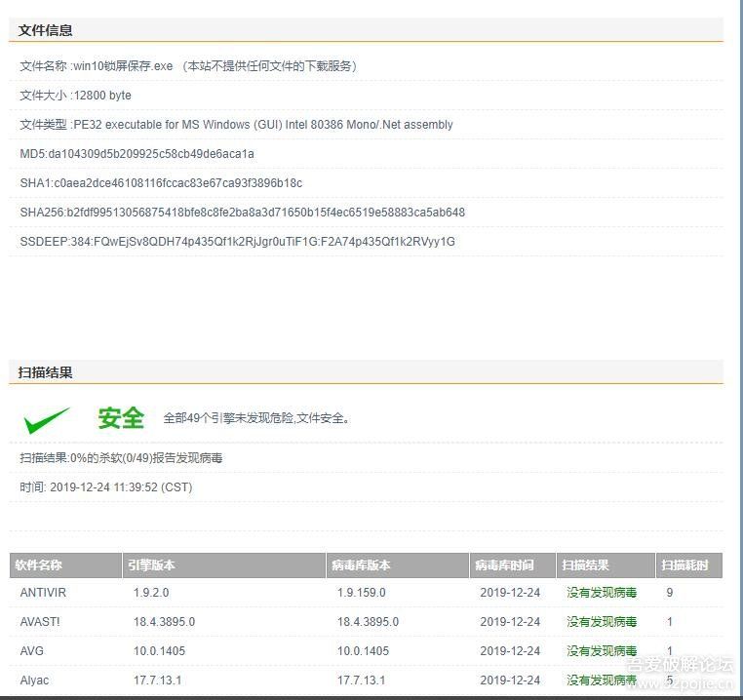This screenshot has width=743, height=700.
Task: Select AVG engine version 10.0.1405
Action: (x=159, y=651)
